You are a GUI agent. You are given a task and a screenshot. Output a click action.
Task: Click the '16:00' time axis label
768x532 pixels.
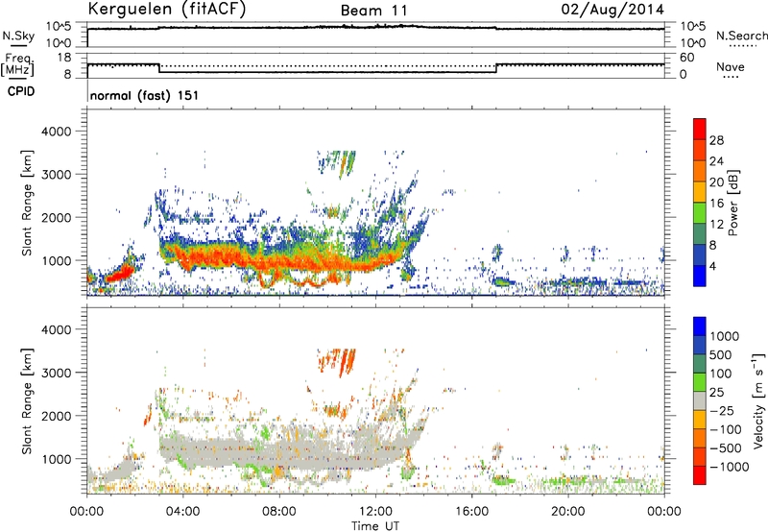click(x=471, y=512)
